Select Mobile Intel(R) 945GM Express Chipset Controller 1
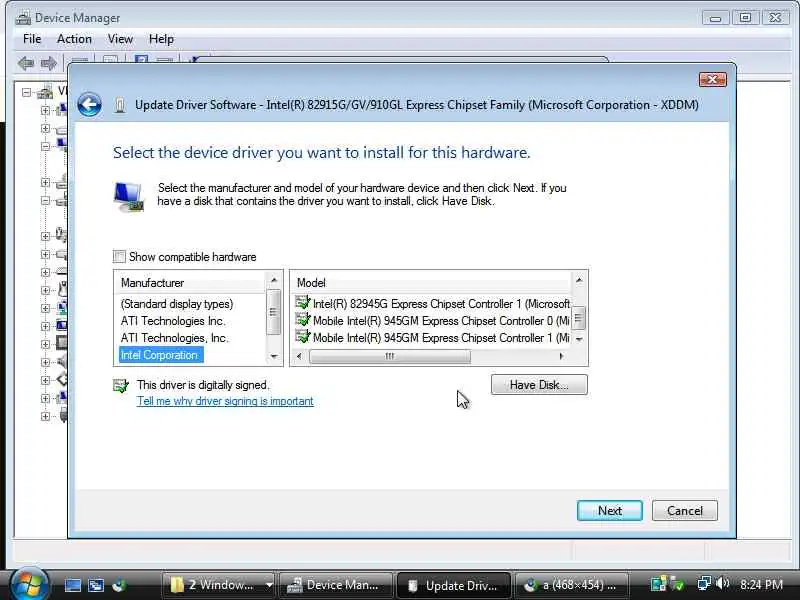Viewport: 800px width, 600px height. pos(433,338)
